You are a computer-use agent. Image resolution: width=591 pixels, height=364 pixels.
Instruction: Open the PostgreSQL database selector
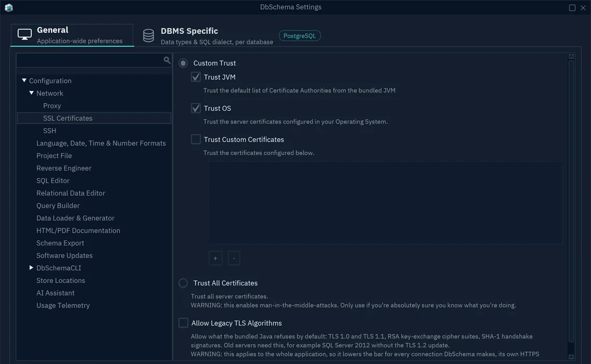click(300, 36)
